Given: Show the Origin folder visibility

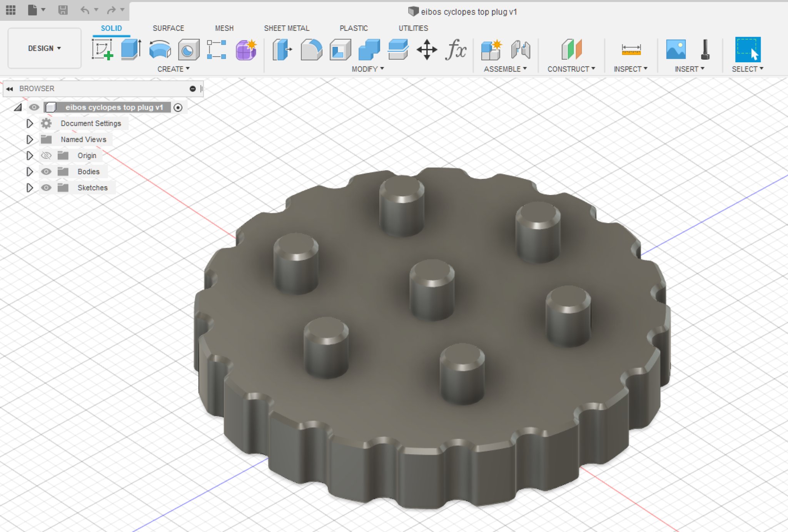Looking at the screenshot, I should (47, 155).
